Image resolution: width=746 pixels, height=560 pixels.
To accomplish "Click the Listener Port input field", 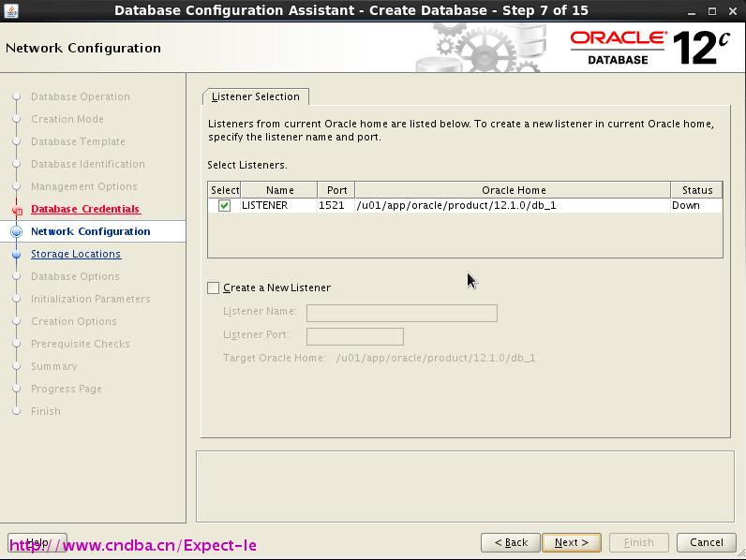I will tap(355, 336).
